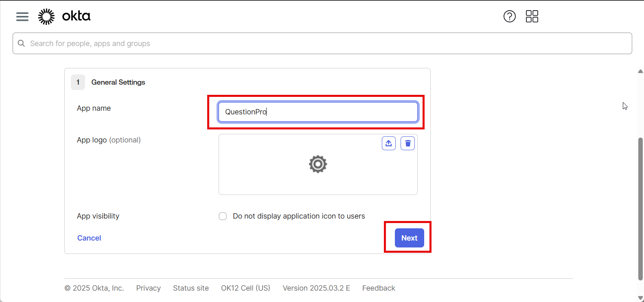Click the Next button

[x=410, y=238]
